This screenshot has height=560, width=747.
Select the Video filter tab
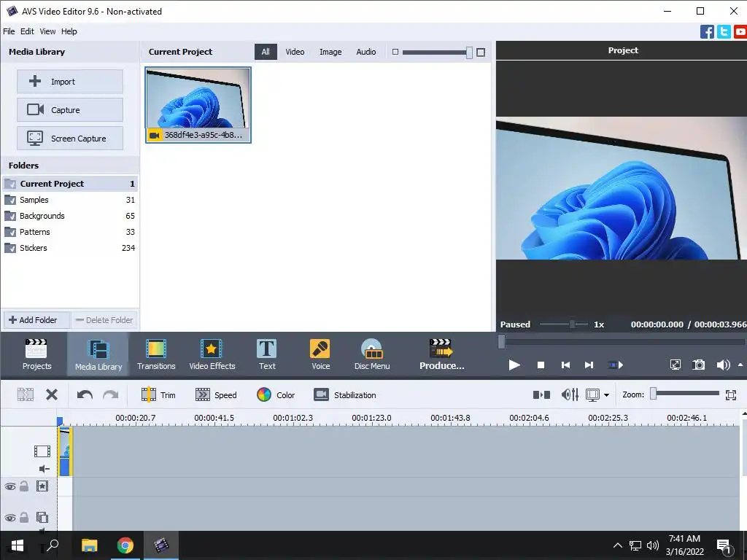pyautogui.click(x=295, y=52)
